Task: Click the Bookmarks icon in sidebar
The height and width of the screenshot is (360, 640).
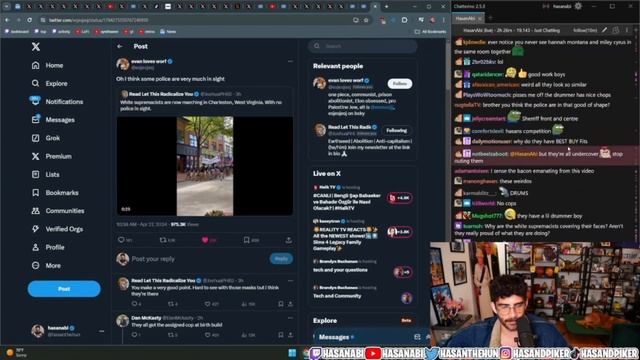Action: [x=36, y=193]
